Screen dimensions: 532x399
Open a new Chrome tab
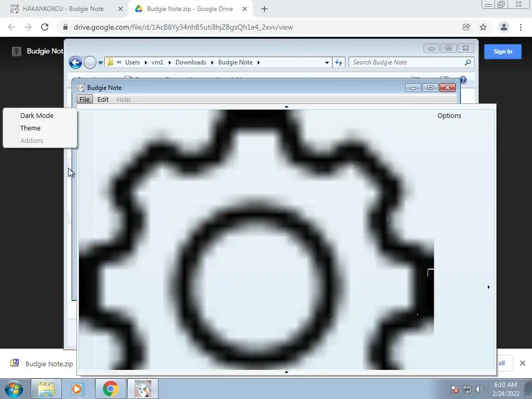click(264, 9)
